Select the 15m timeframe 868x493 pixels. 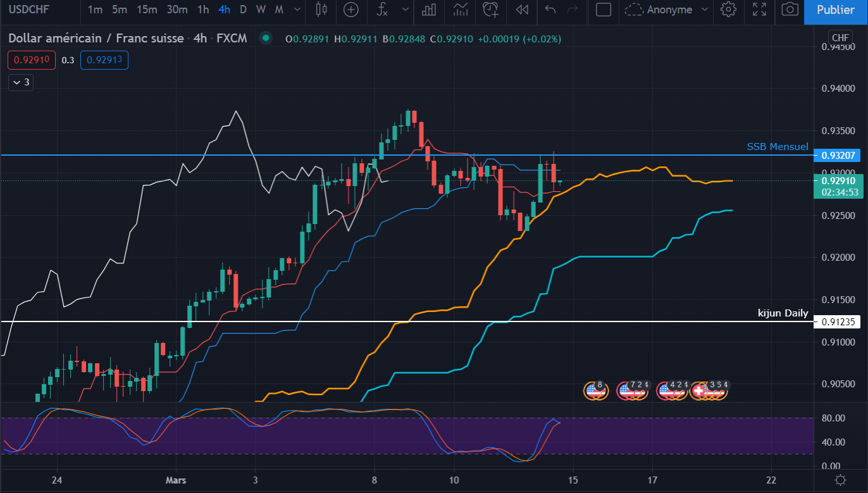tap(147, 9)
